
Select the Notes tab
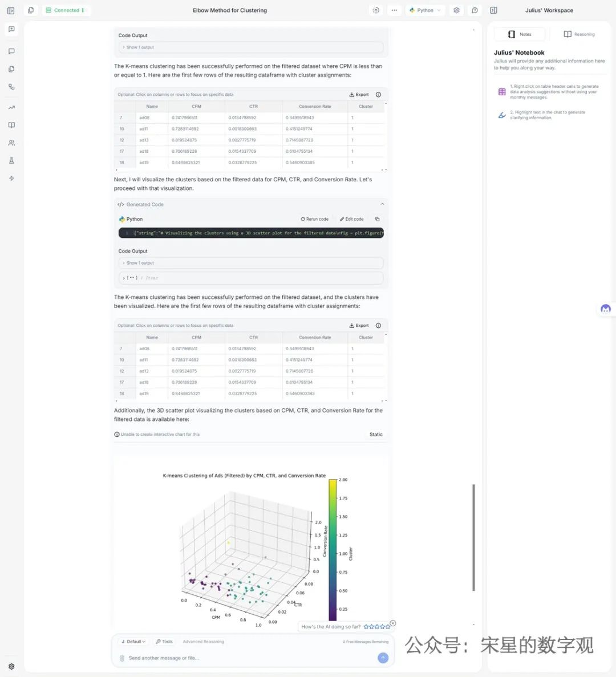520,34
